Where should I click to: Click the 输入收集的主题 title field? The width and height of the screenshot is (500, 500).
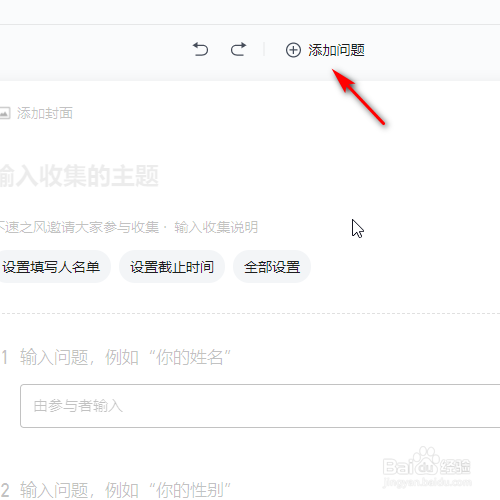coord(79,176)
